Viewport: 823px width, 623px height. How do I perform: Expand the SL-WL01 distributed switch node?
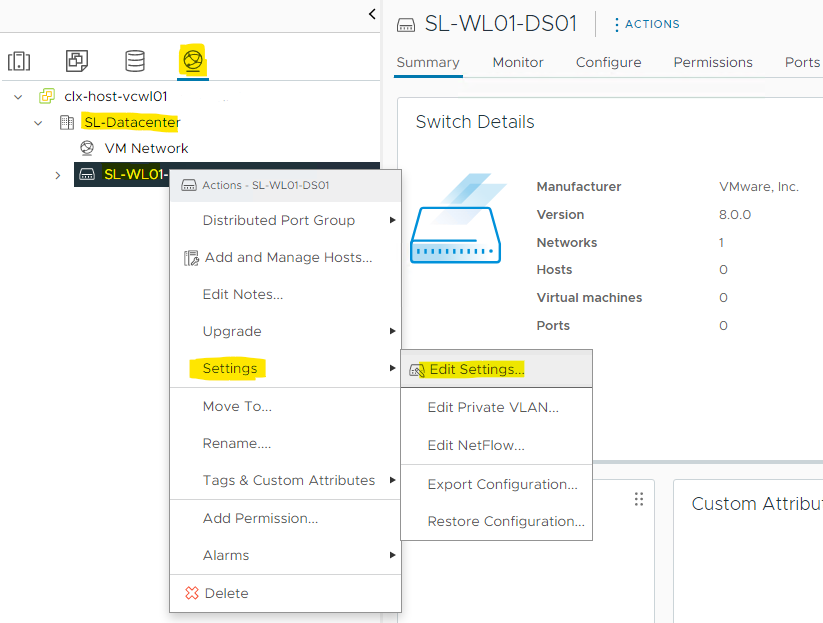(58, 175)
